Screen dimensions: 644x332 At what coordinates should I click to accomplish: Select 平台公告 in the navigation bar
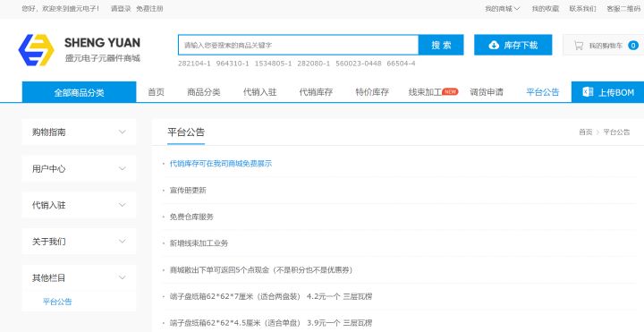pos(543,92)
